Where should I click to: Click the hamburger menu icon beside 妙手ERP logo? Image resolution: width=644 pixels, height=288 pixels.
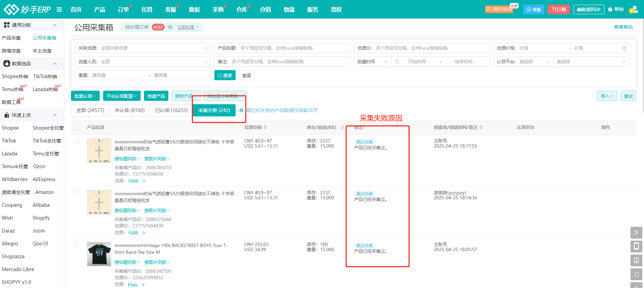[x=59, y=9]
